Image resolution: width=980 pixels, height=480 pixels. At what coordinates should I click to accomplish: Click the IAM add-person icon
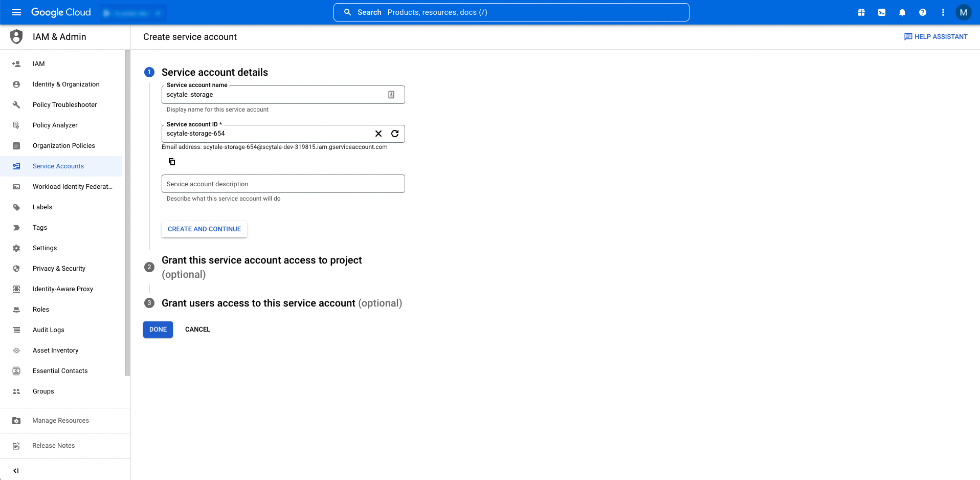[x=16, y=64]
